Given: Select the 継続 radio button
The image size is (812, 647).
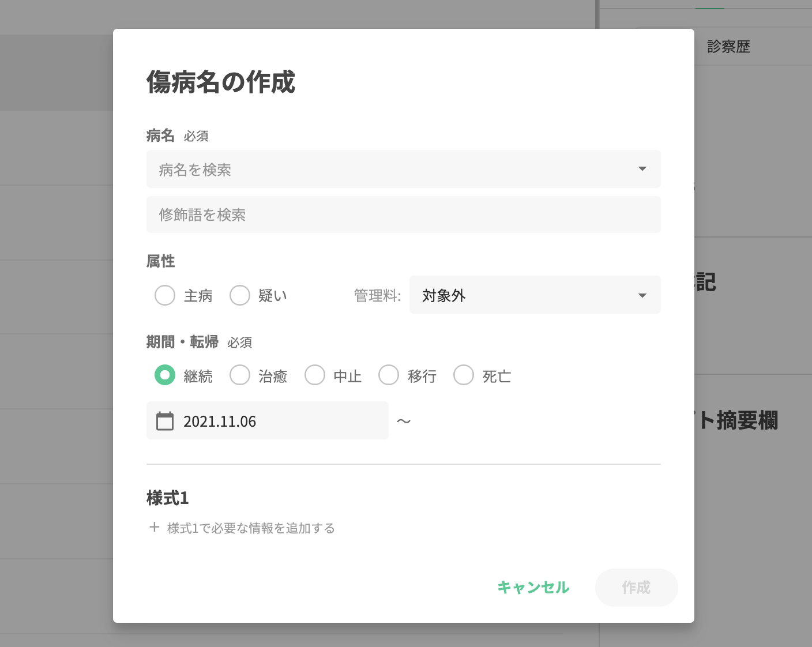Looking at the screenshot, I should point(165,375).
